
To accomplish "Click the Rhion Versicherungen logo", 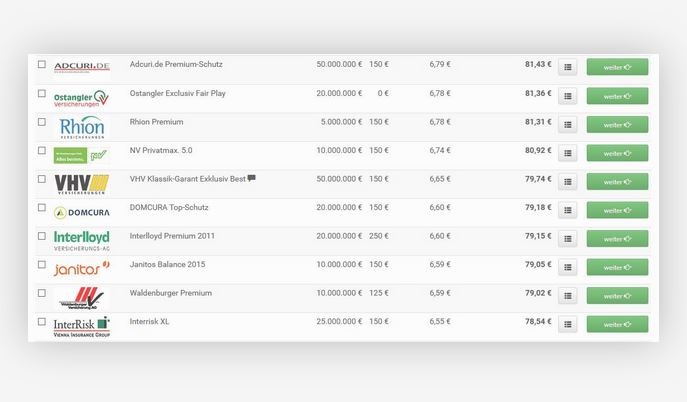I will tap(82, 127).
